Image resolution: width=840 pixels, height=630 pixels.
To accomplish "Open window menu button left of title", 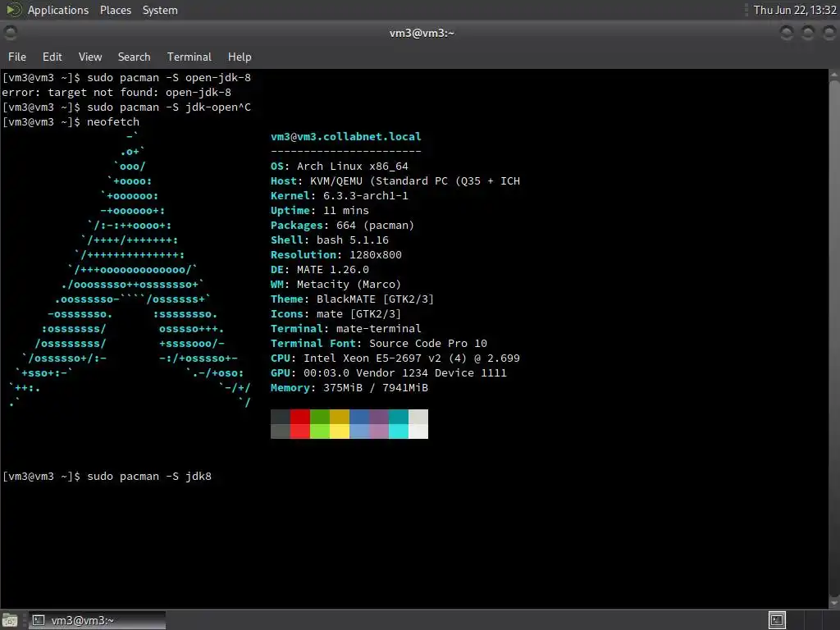I will click(x=10, y=33).
